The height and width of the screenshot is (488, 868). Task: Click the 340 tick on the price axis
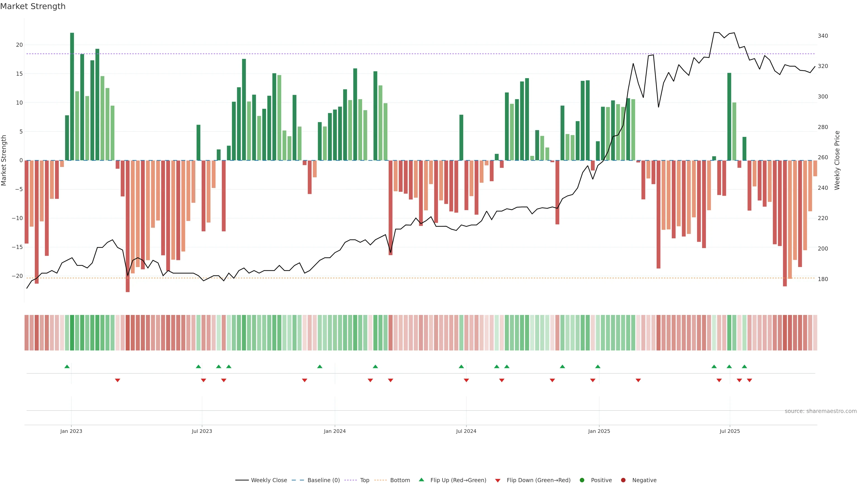pos(823,36)
